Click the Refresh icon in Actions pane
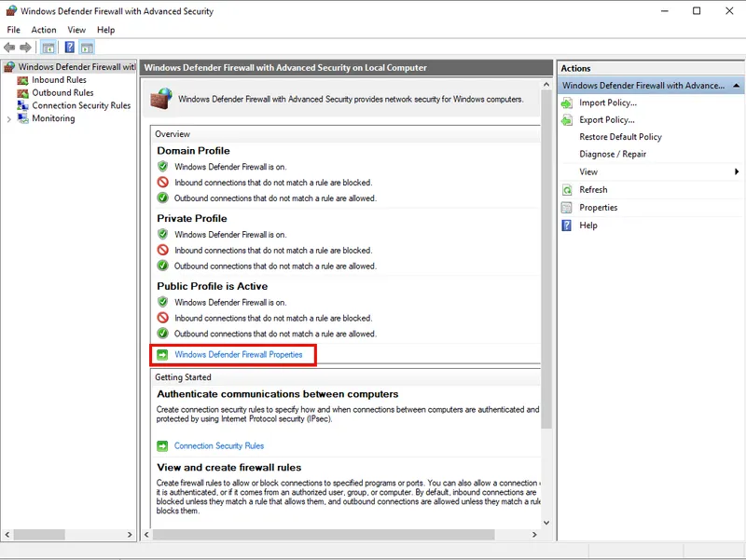 click(x=567, y=190)
